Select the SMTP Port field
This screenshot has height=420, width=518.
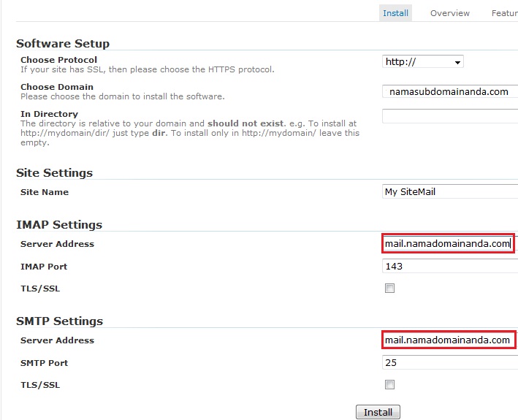449,363
